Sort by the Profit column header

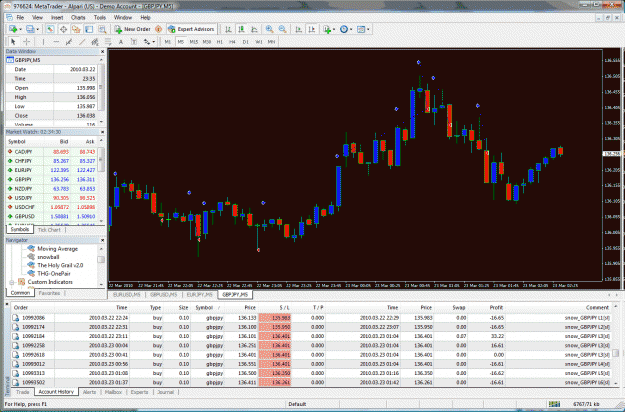pos(496,308)
